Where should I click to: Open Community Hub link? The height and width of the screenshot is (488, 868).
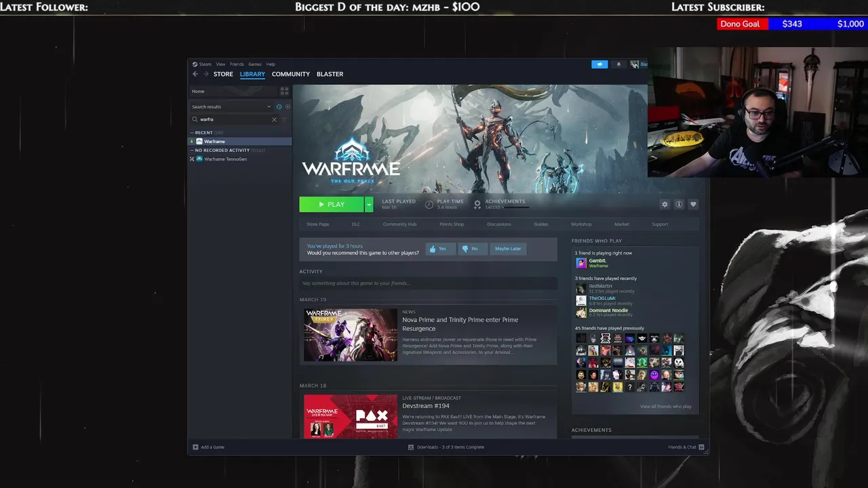tap(399, 224)
